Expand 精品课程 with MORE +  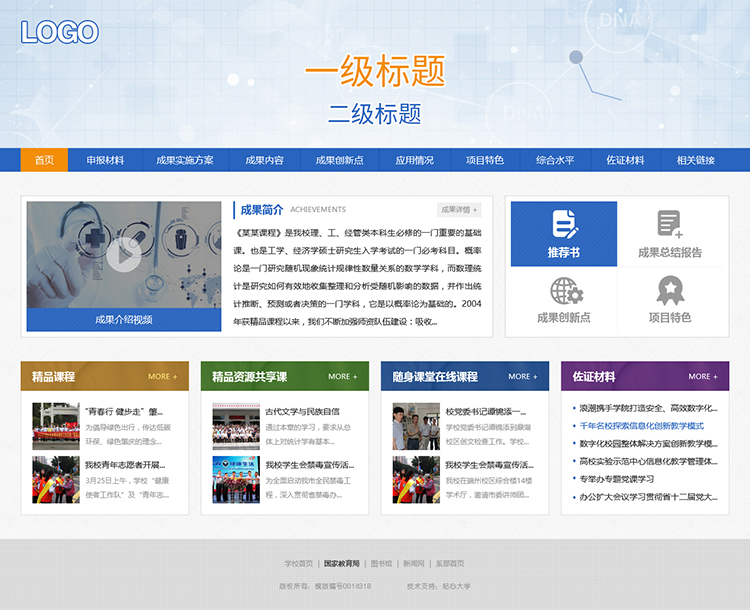click(162, 377)
